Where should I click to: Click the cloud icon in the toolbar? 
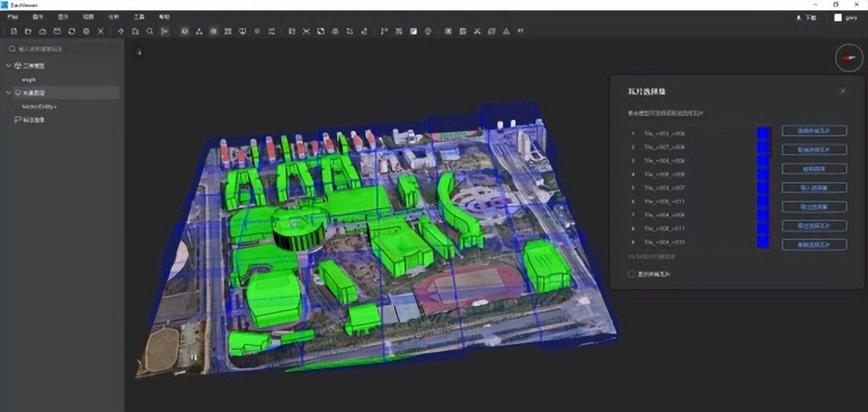[42, 31]
